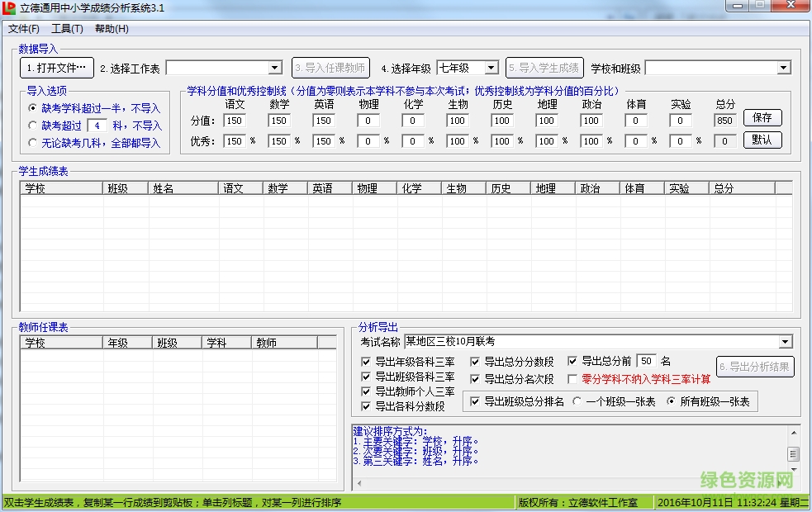This screenshot has width=812, height=512.
Task: Click the 导入学生成绩 button
Action: point(544,67)
